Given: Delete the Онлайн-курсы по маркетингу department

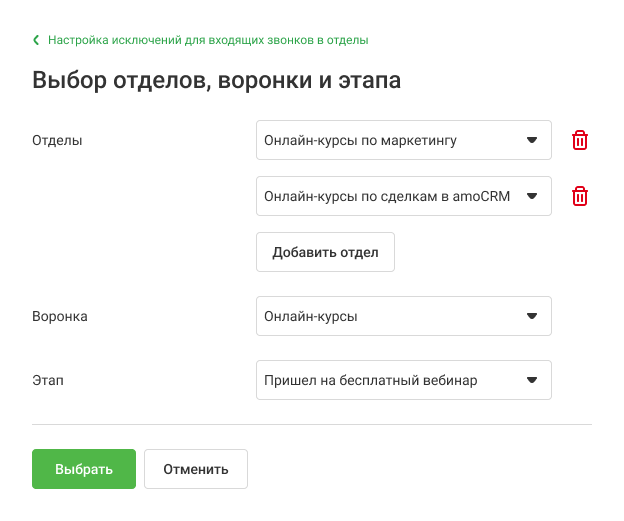Looking at the screenshot, I should (579, 140).
